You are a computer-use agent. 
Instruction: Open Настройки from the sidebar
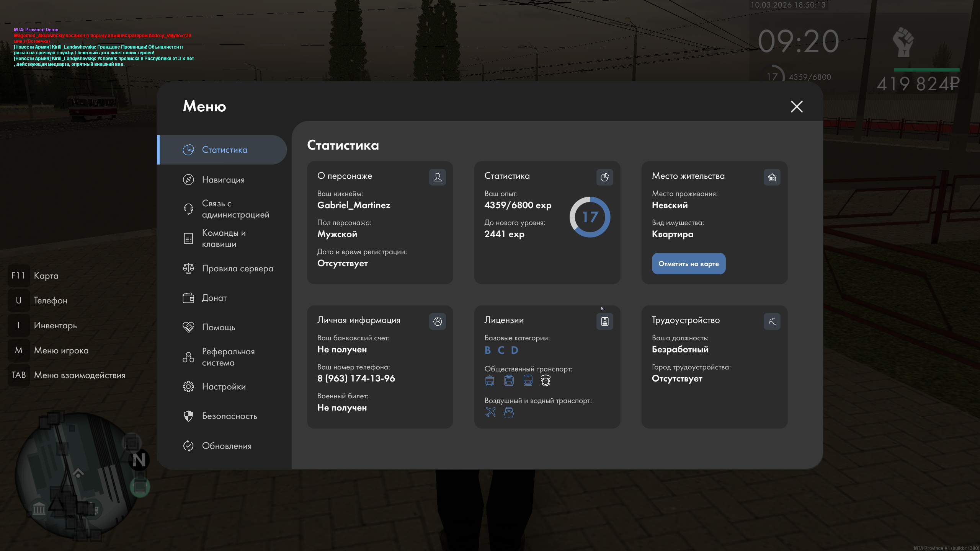point(224,386)
